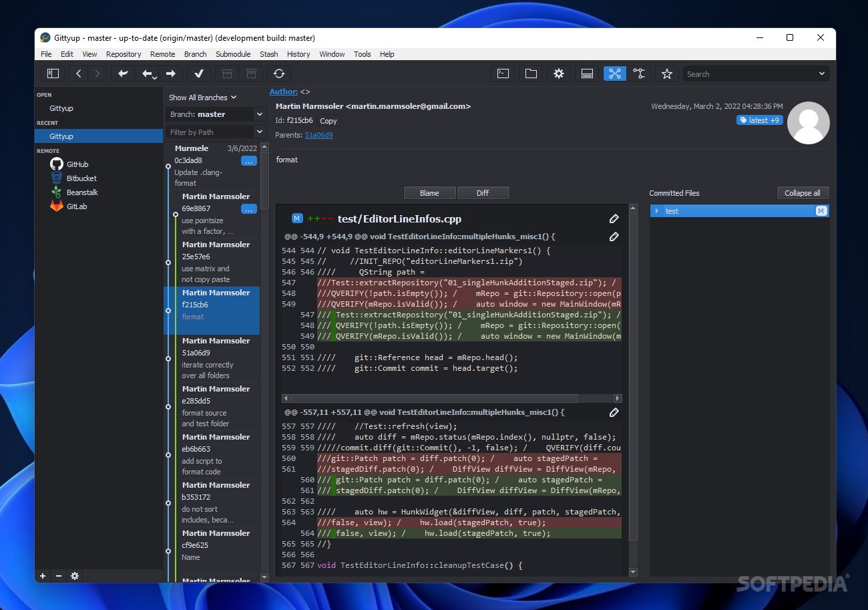The width and height of the screenshot is (868, 610).
Task: Go forward with the right chevron
Action: click(x=97, y=73)
